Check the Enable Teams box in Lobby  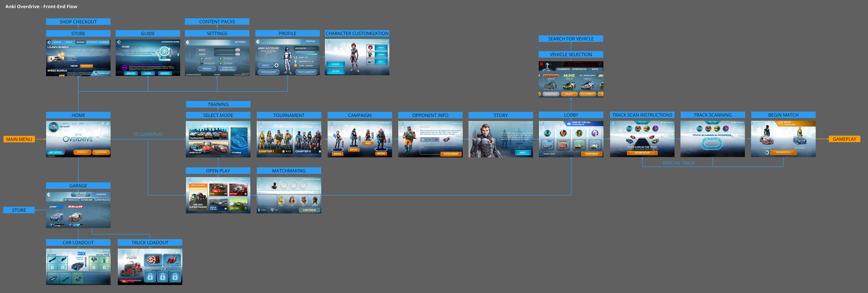(542, 154)
